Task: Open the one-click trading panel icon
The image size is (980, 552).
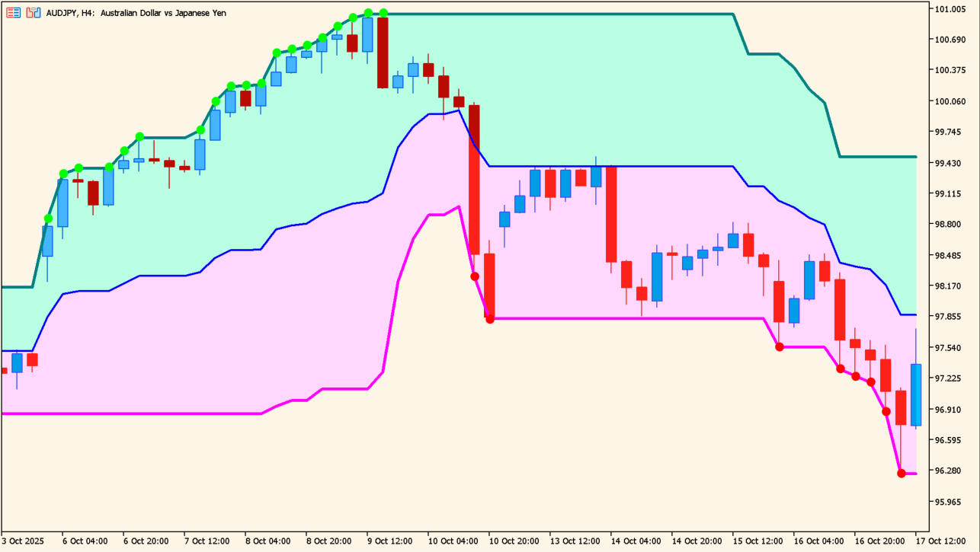Action: point(14,13)
